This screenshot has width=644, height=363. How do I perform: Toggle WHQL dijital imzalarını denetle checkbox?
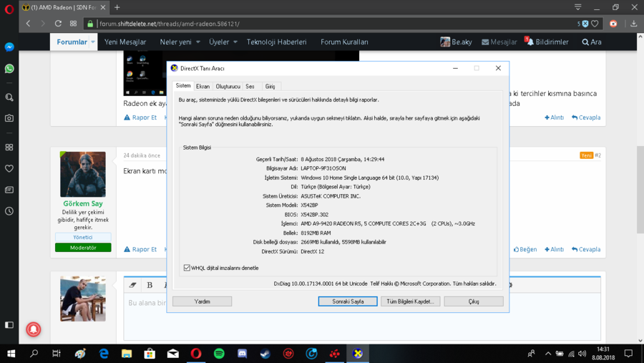click(187, 268)
